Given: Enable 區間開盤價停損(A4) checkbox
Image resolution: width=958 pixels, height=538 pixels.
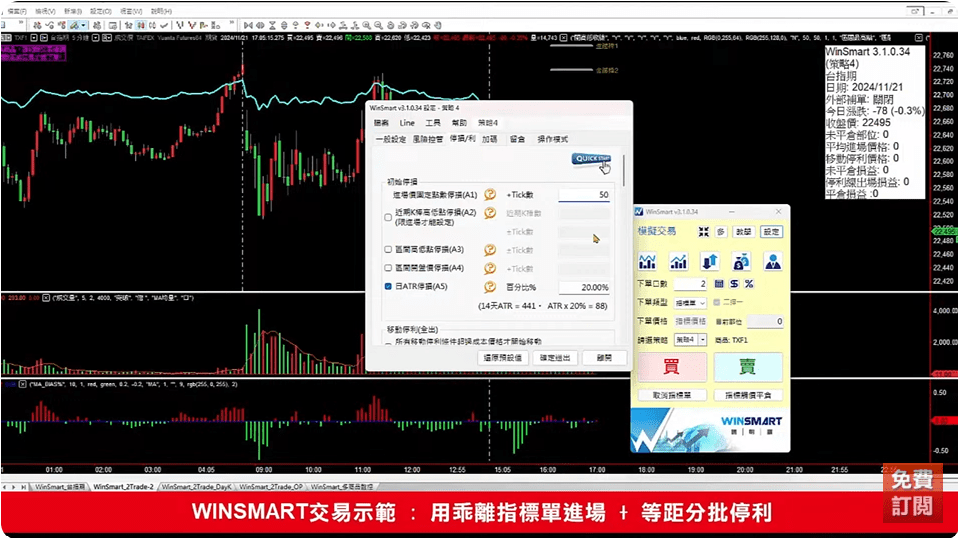Looking at the screenshot, I should 388,268.
